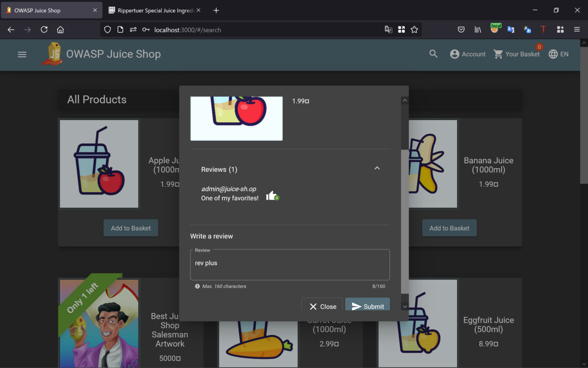
Task: Open Your Basket
Action: [x=517, y=54]
